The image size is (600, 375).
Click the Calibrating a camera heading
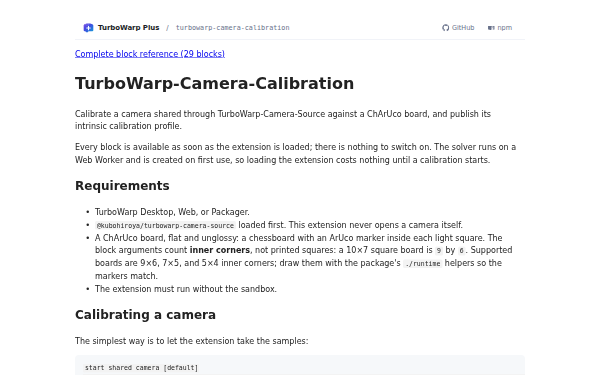point(145,315)
